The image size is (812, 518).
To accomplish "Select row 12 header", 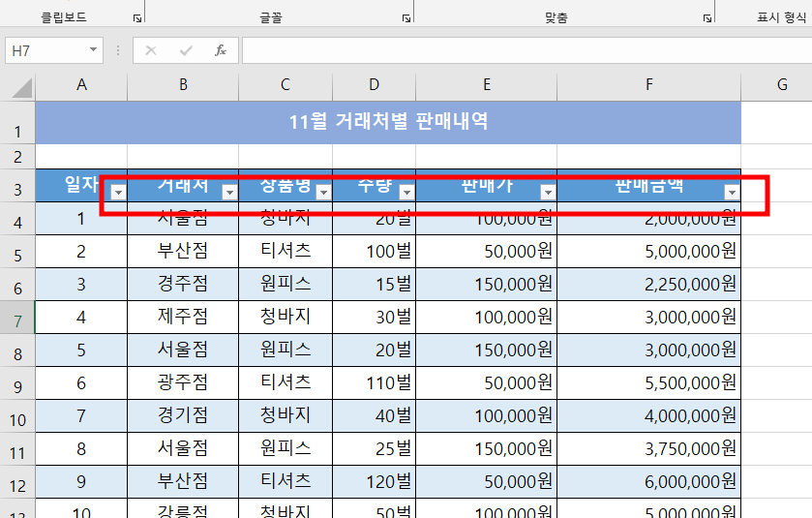I will pyautogui.click(x=17, y=482).
